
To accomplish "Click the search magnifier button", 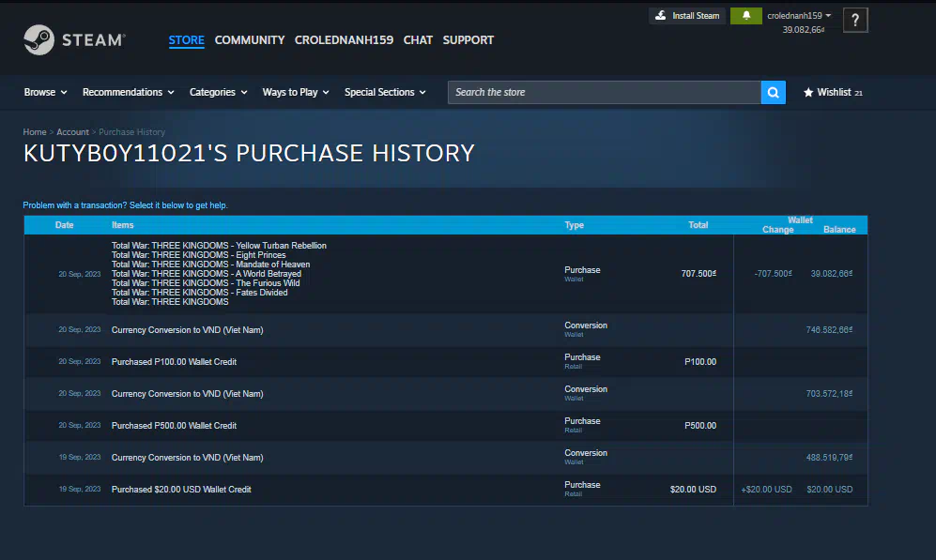I will coord(773,92).
